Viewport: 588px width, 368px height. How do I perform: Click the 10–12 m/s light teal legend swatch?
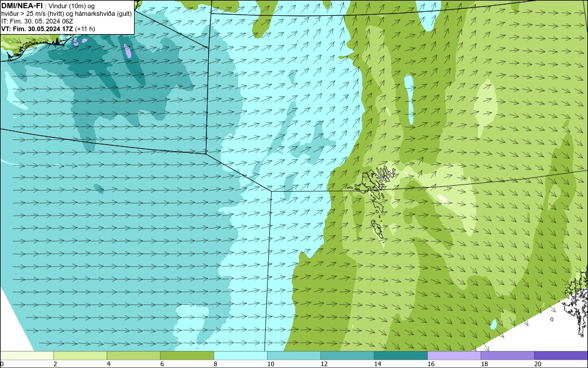294,355
